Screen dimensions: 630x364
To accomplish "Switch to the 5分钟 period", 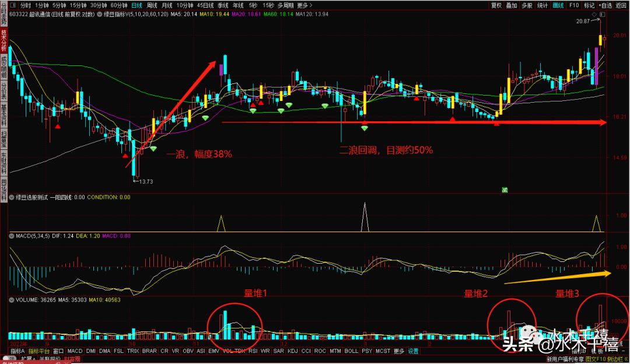I will (x=59, y=5).
